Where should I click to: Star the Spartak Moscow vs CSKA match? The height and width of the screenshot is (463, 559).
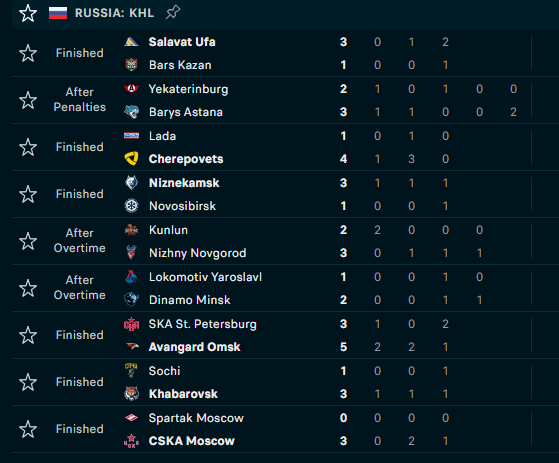point(28,429)
